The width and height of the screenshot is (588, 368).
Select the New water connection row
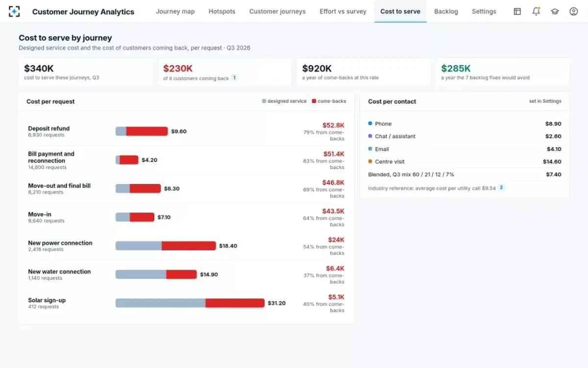pyautogui.click(x=186, y=275)
